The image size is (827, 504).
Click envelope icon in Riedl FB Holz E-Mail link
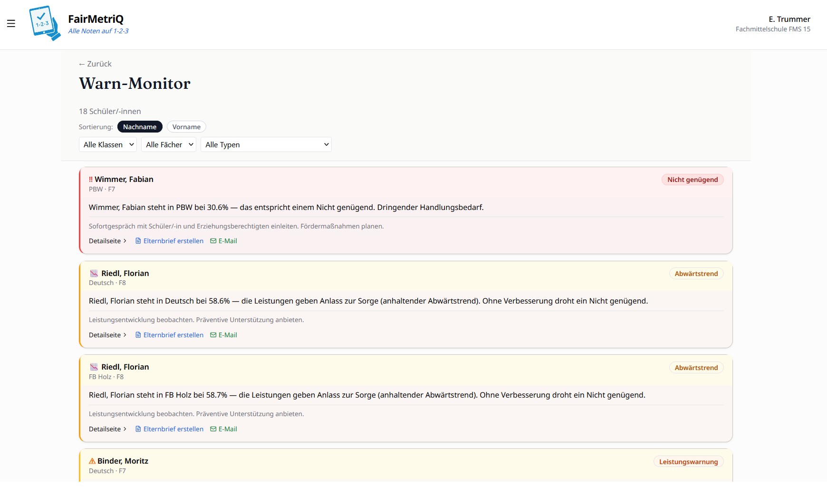[x=213, y=429]
